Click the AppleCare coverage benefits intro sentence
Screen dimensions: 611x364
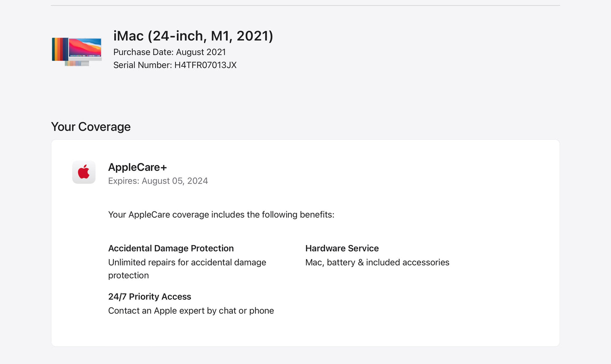(x=221, y=215)
